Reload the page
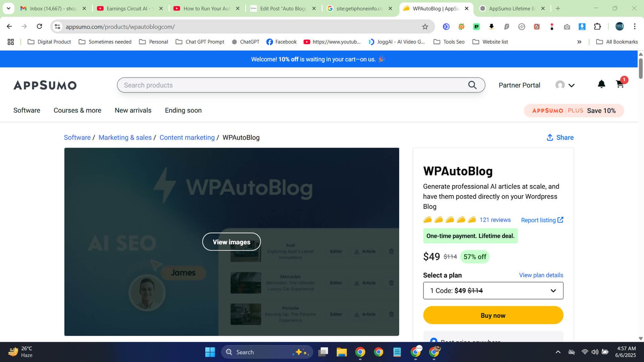This screenshot has width=644, height=362. point(39,27)
